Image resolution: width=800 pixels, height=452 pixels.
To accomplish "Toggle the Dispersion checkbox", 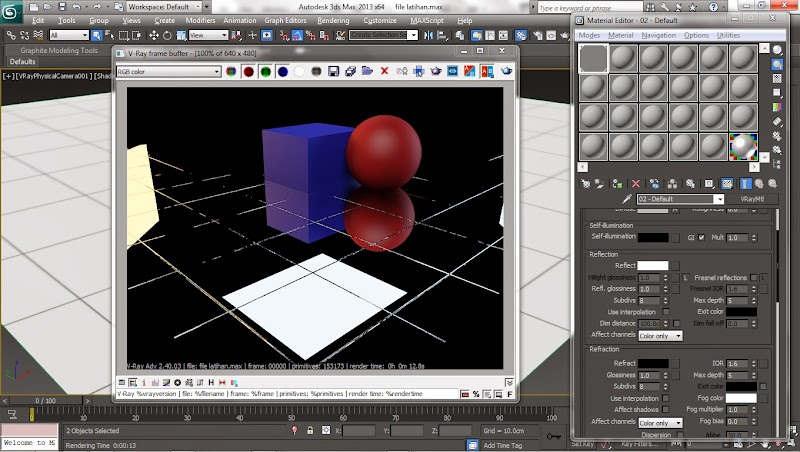I will (x=680, y=435).
